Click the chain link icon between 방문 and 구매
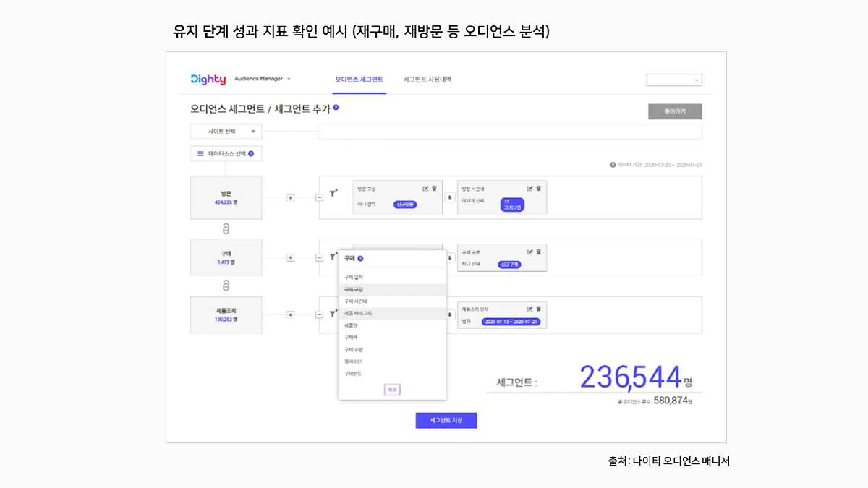The height and width of the screenshot is (488, 868). click(x=226, y=230)
